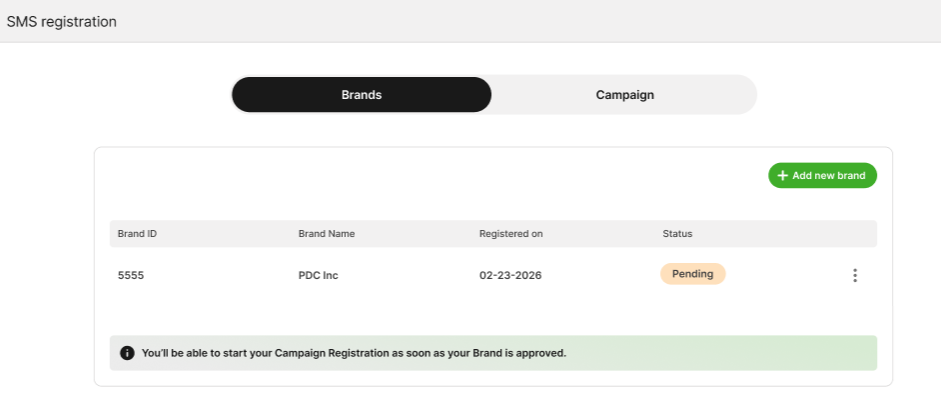Click the SMS registration page title

click(x=62, y=21)
